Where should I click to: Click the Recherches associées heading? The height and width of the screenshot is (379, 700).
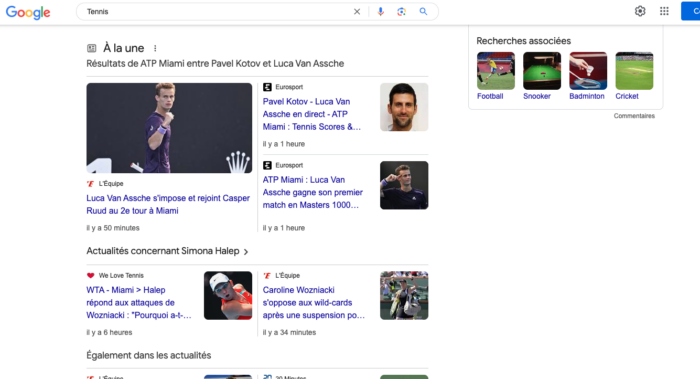tap(524, 41)
